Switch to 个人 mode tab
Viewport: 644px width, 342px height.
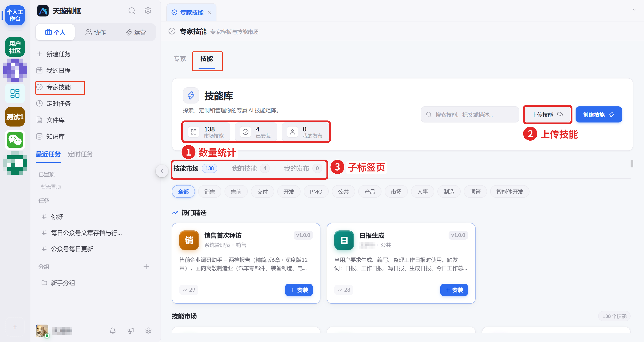[55, 32]
